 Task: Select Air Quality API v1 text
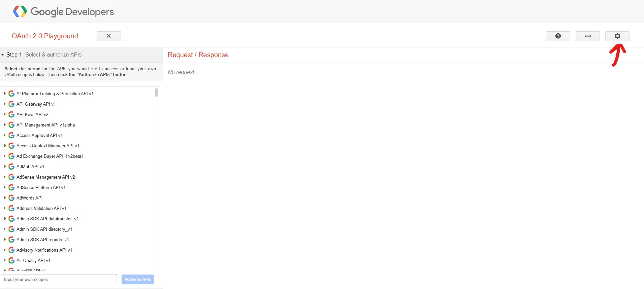(x=33, y=260)
